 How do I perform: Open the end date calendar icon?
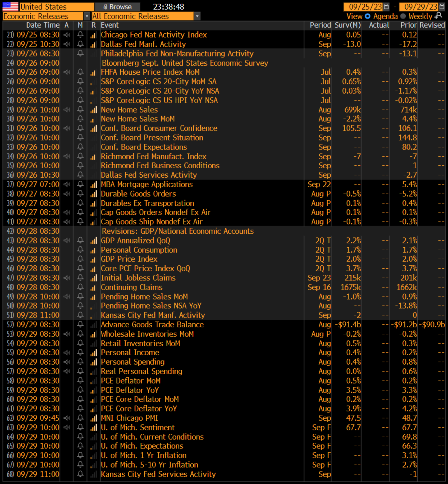point(442,7)
